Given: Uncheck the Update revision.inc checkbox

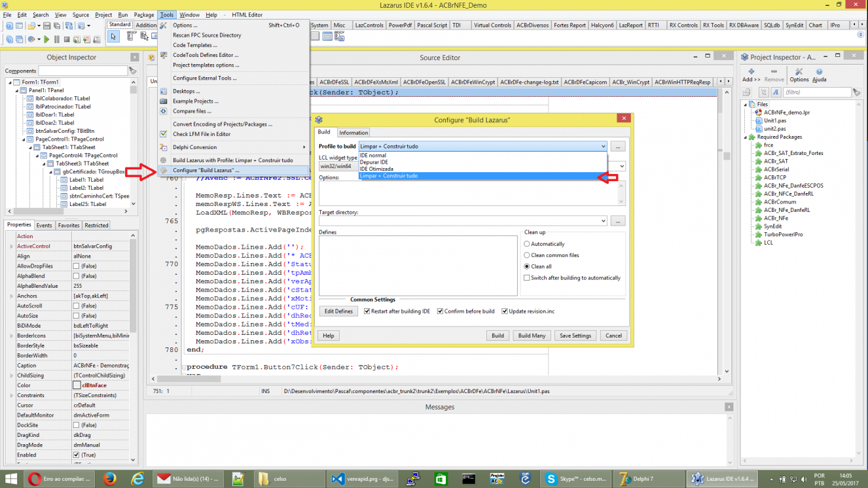Looking at the screenshot, I should [x=505, y=311].
